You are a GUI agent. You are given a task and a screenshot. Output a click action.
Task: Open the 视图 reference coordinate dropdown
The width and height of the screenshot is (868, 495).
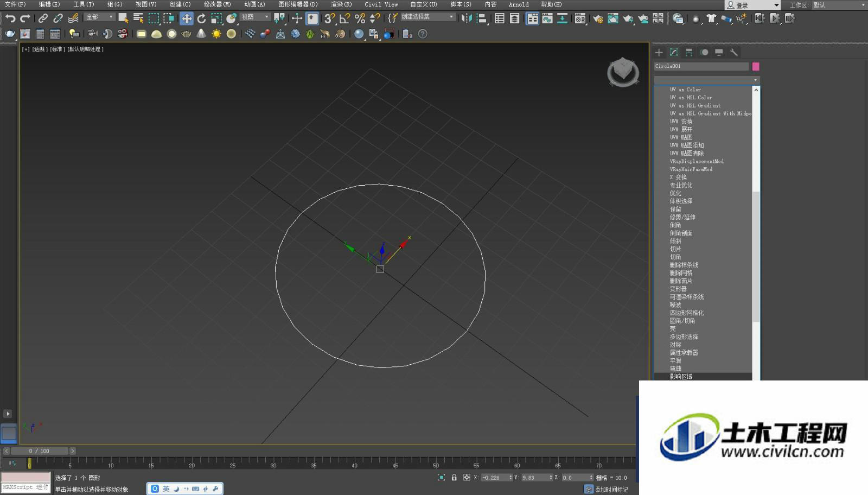(x=255, y=17)
